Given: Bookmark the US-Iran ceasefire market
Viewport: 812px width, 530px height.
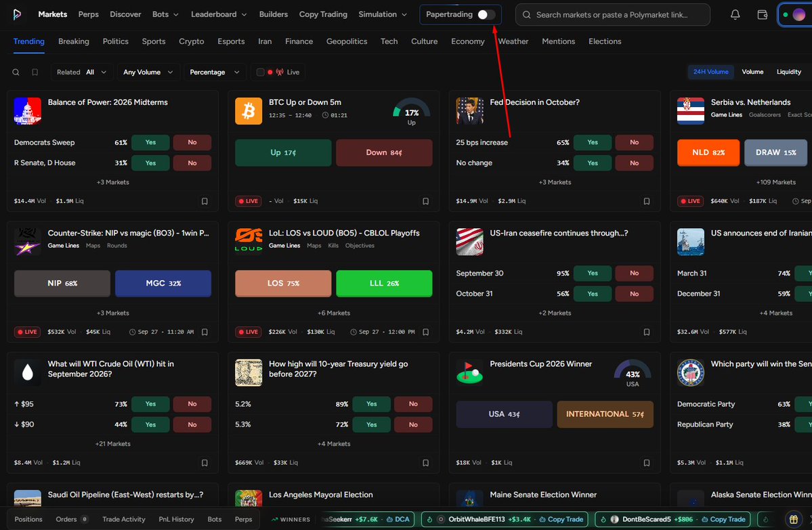Looking at the screenshot, I should click(x=647, y=332).
